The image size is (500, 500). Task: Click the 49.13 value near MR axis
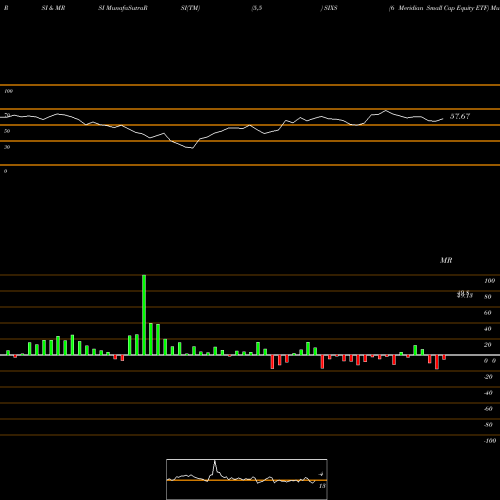click(x=465, y=295)
